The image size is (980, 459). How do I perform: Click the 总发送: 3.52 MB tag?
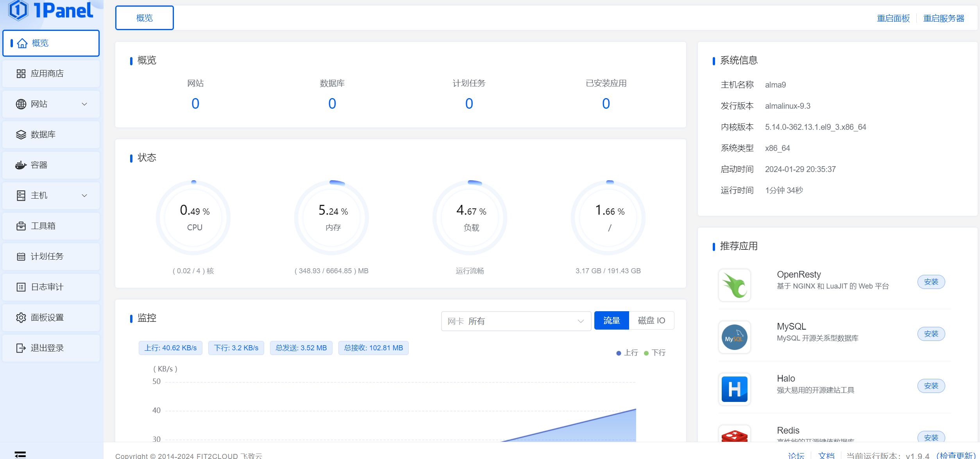[x=301, y=348]
